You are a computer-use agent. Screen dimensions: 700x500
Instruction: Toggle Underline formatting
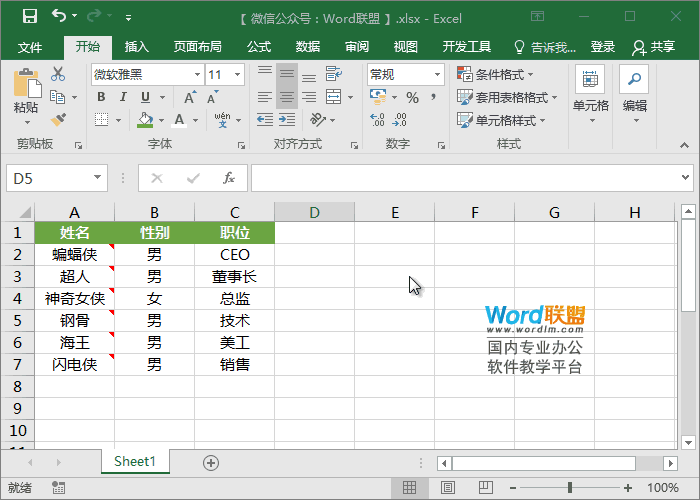(x=145, y=97)
